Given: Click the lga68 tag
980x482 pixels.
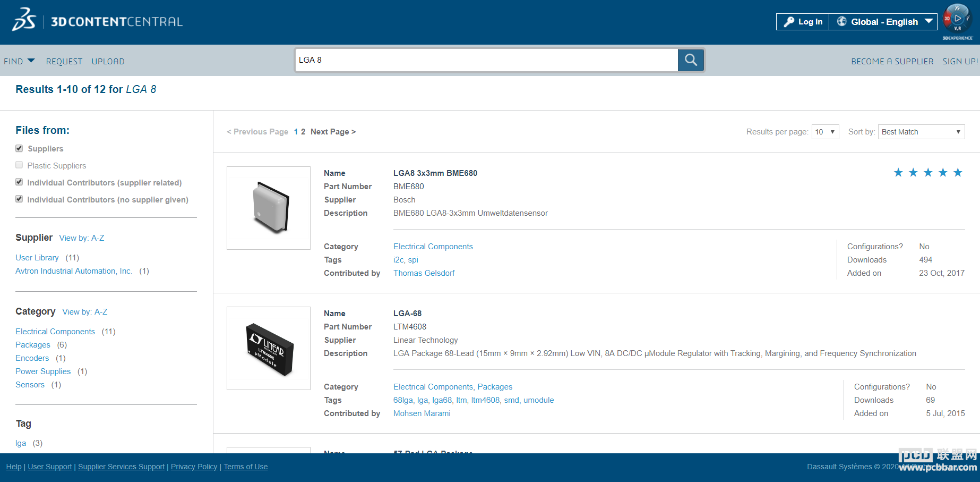Looking at the screenshot, I should point(442,400).
